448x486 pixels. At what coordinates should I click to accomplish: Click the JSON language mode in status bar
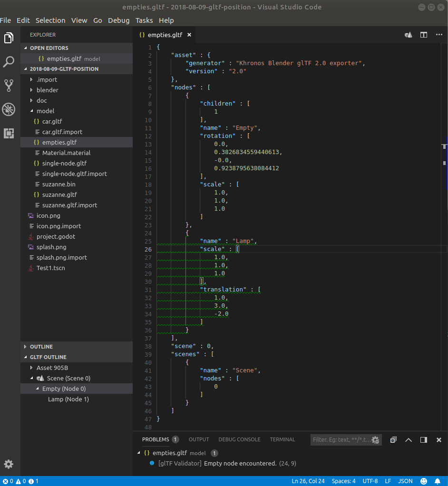[x=405, y=481]
